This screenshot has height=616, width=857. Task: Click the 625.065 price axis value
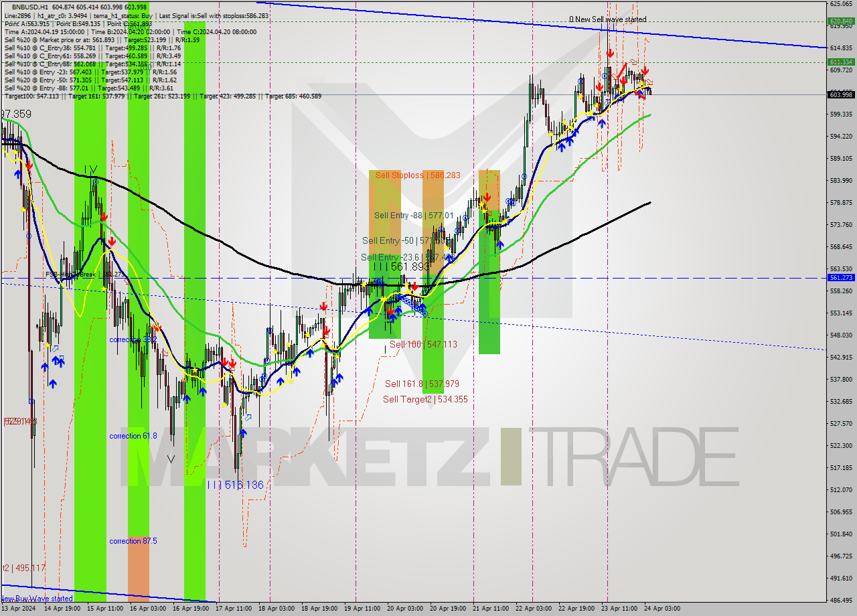[x=841, y=3]
